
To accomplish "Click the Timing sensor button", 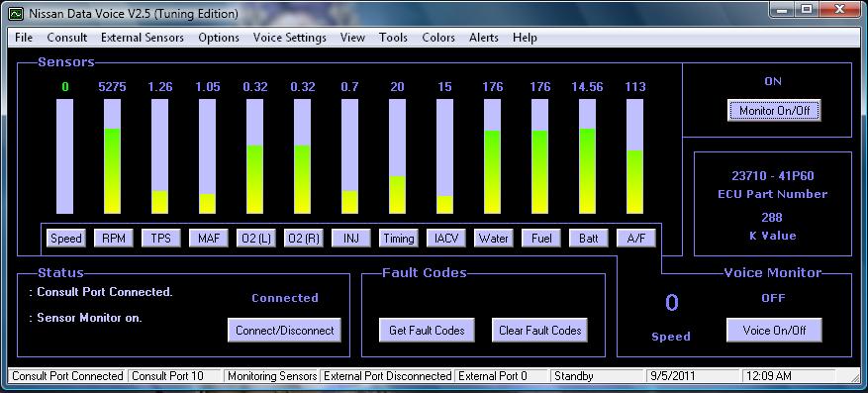I will pos(399,239).
